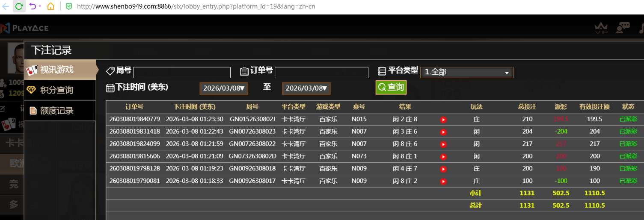
Task: Click the green security shield icon
Action: pos(69,6)
